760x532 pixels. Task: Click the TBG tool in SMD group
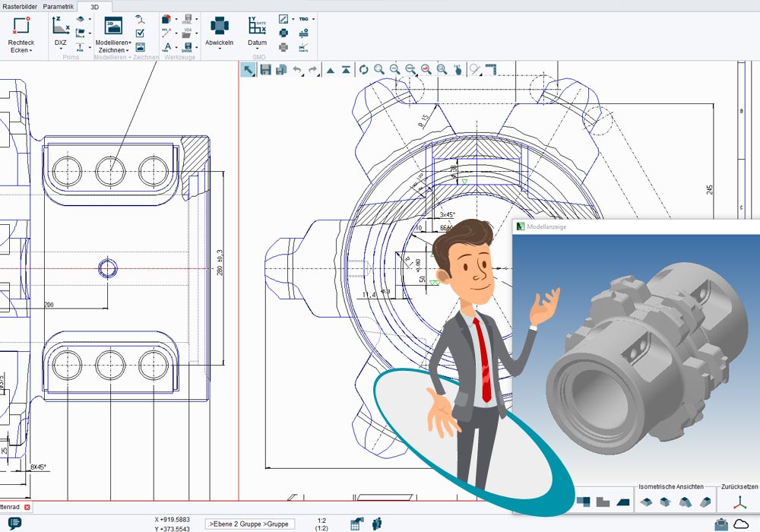[x=303, y=20]
